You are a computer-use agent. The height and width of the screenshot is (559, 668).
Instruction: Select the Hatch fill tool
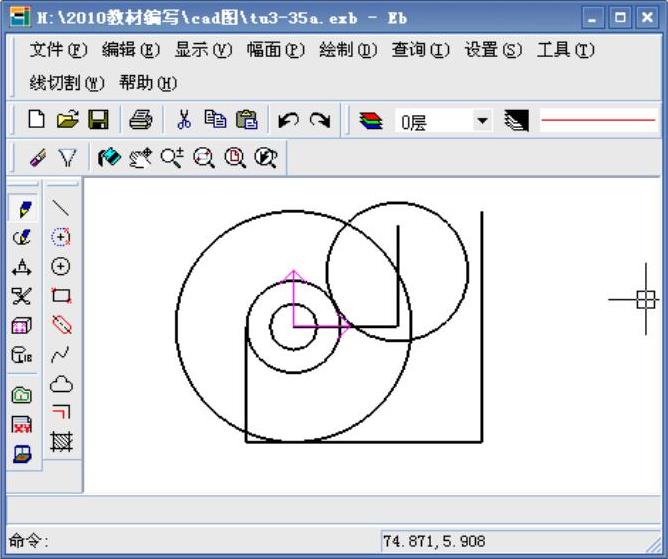(61, 441)
